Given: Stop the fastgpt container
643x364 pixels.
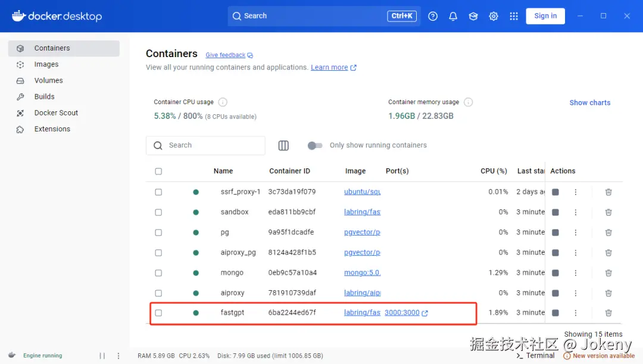Looking at the screenshot, I should 555,313.
